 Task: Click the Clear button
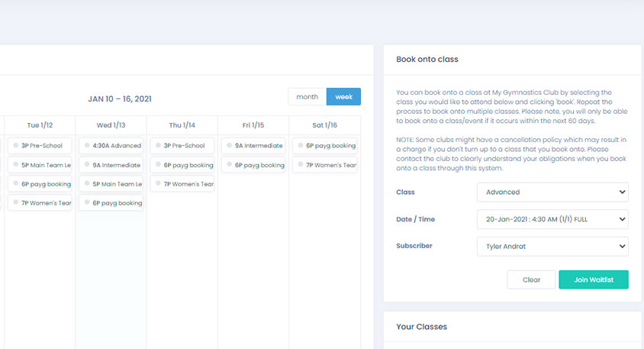[x=531, y=280]
